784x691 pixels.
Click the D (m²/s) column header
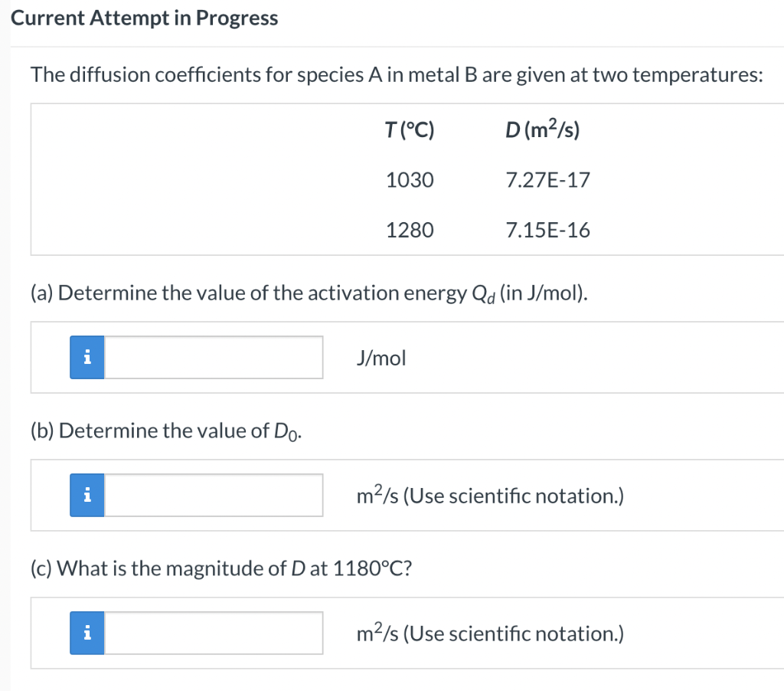coord(543,129)
